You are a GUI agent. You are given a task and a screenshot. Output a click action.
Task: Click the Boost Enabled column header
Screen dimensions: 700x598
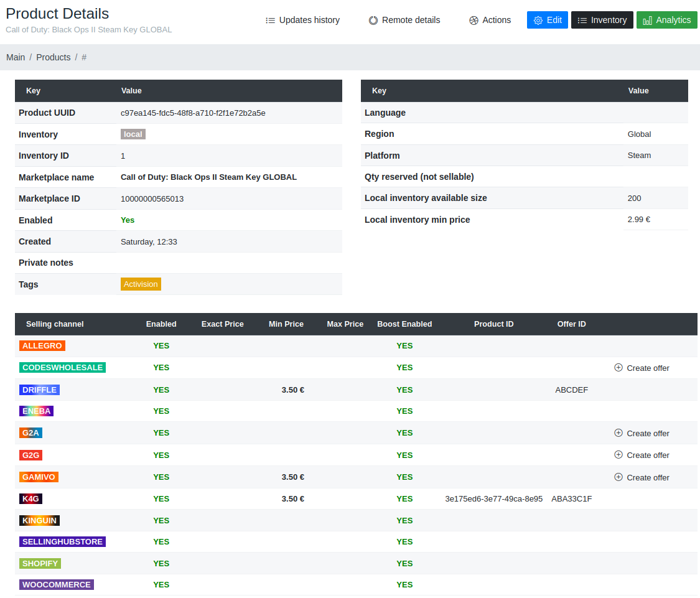(404, 324)
